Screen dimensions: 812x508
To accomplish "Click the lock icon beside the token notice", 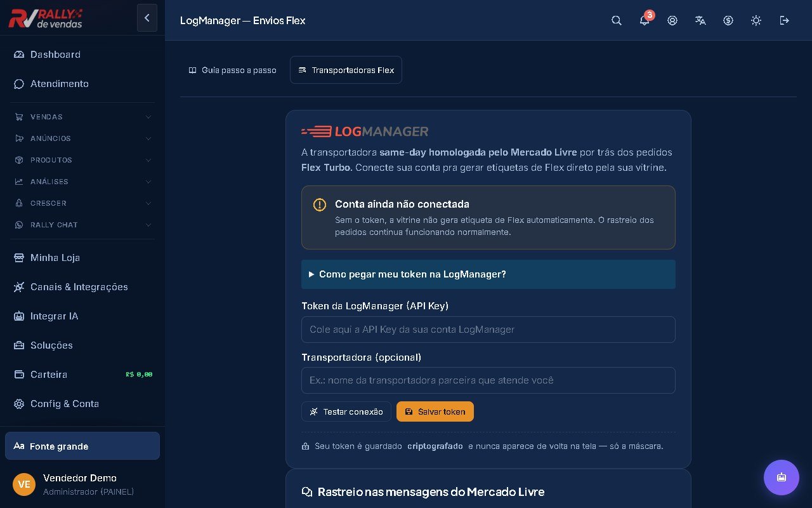I will (x=306, y=446).
